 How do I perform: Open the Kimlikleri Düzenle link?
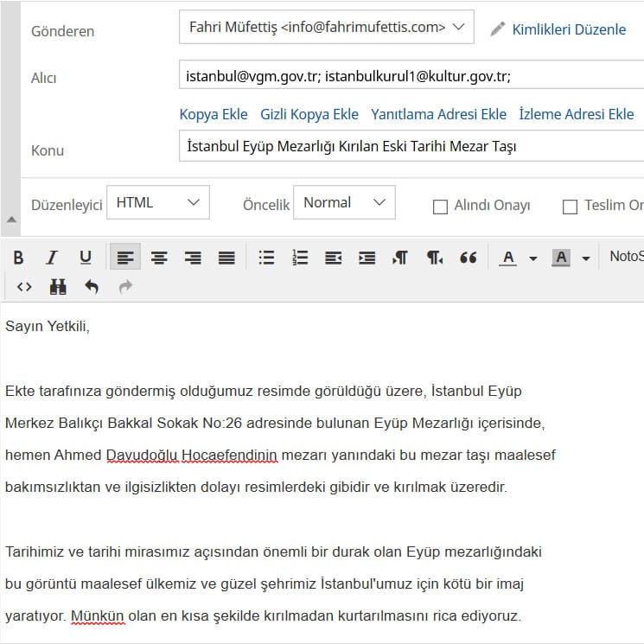pos(569,29)
